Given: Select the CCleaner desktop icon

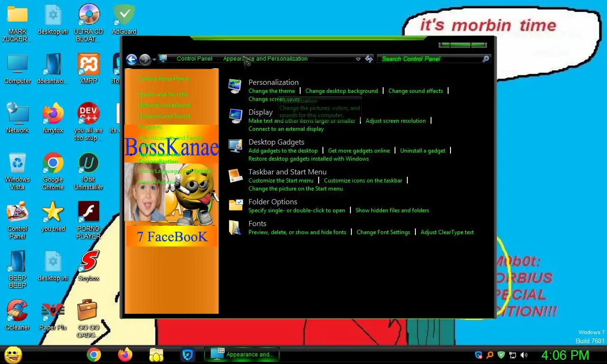Looking at the screenshot, I should [x=18, y=315].
